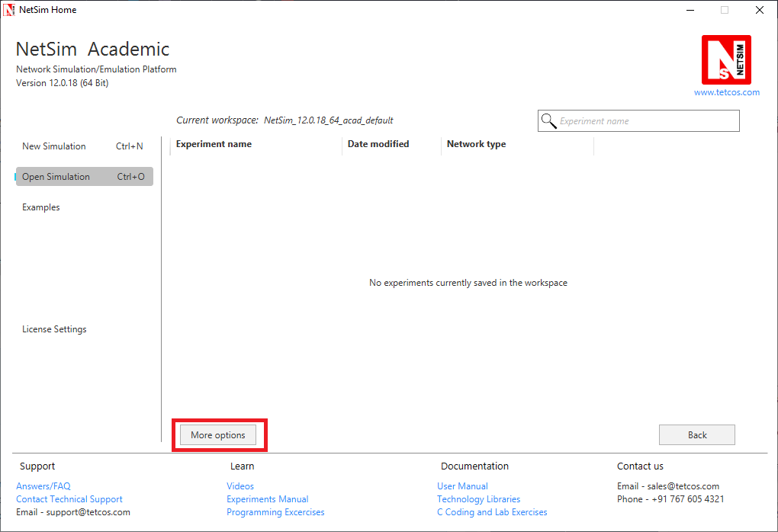This screenshot has height=532, width=778.
Task: Sort by Network type column header
Action: [x=476, y=144]
